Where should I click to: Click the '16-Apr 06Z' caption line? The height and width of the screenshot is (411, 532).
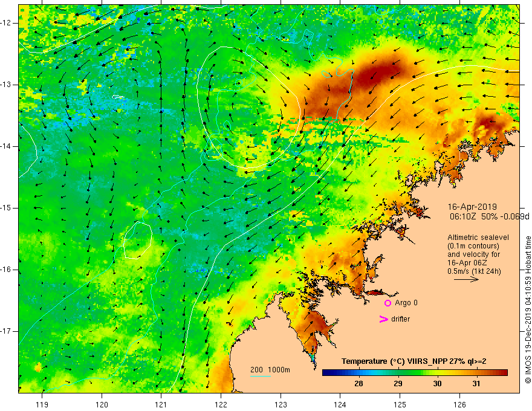[x=469, y=263]
